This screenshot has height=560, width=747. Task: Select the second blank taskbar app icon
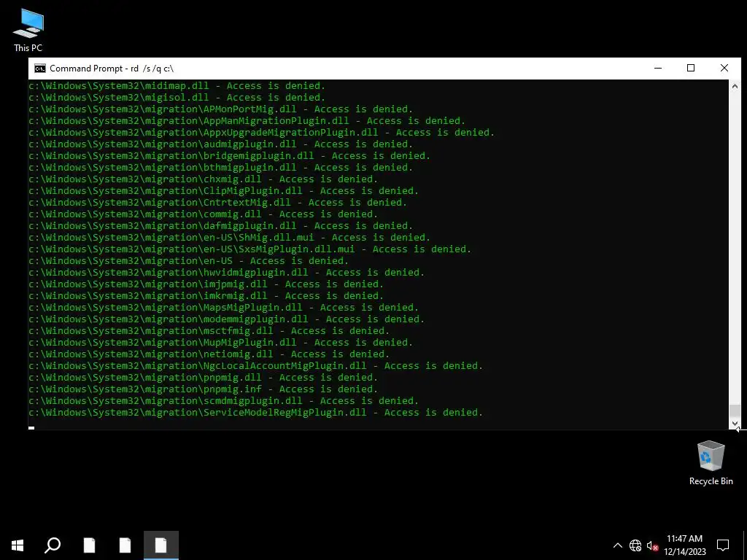point(125,545)
